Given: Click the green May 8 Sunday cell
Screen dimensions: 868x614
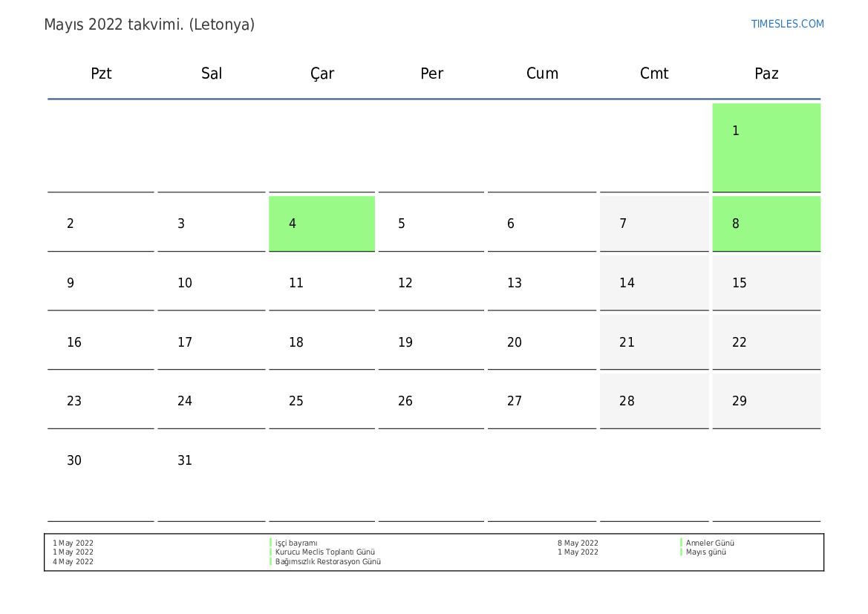Looking at the screenshot, I should [x=766, y=223].
